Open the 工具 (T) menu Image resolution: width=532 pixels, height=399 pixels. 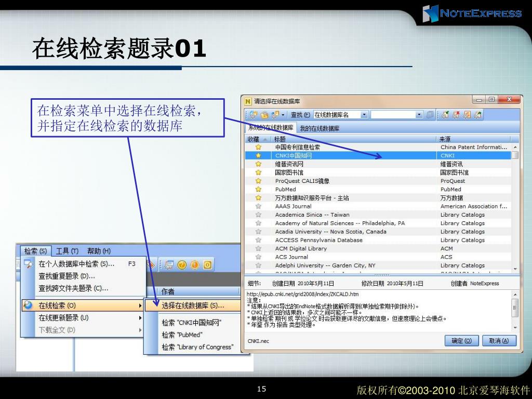click(67, 251)
